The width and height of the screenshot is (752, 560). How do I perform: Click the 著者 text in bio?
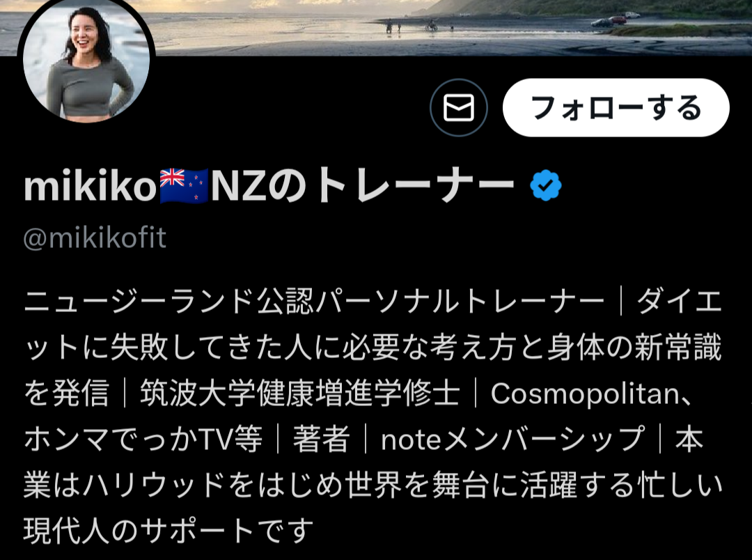pyautogui.click(x=321, y=440)
